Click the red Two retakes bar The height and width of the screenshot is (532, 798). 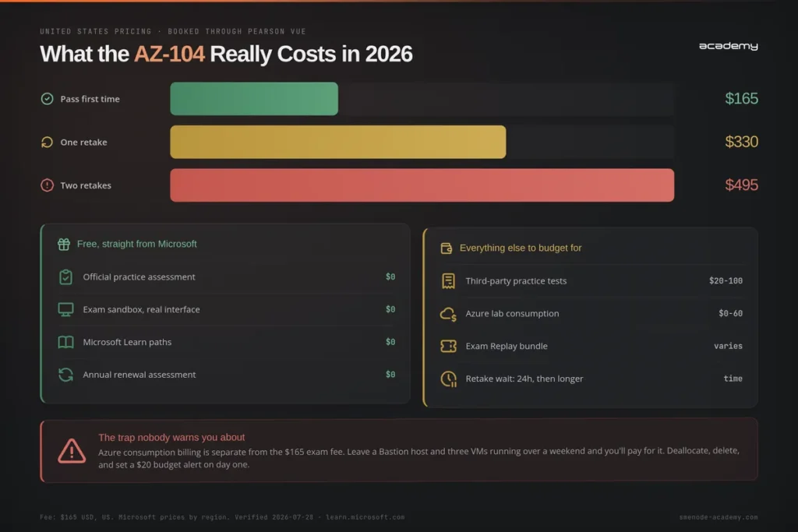(x=422, y=185)
